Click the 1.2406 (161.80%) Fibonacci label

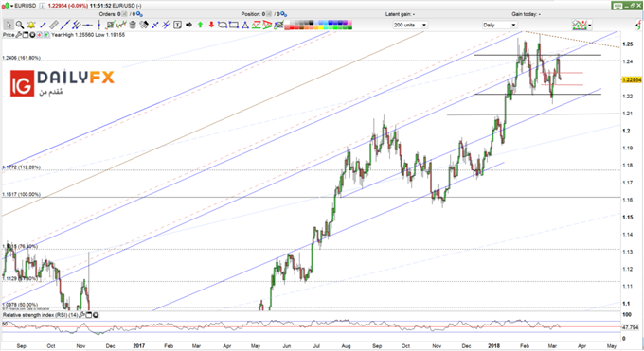coord(22,58)
